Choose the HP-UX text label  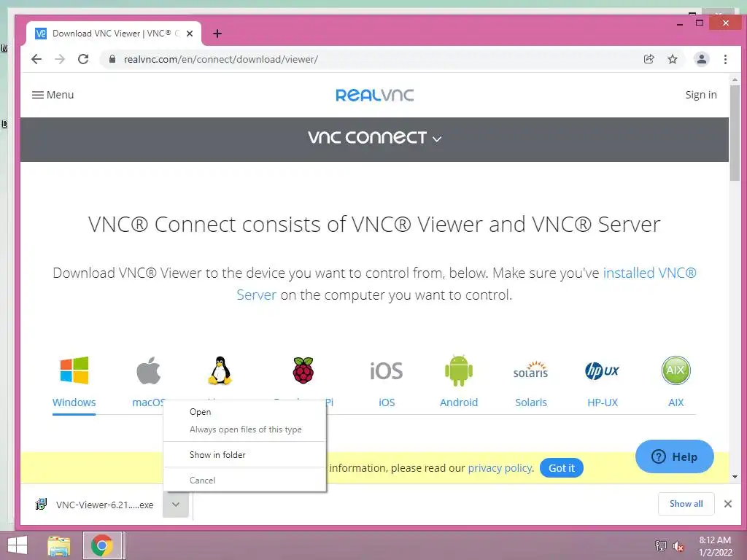point(602,402)
